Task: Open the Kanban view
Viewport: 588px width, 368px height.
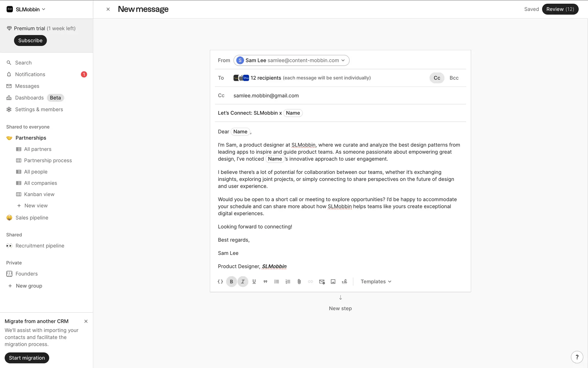Action: pyautogui.click(x=39, y=194)
